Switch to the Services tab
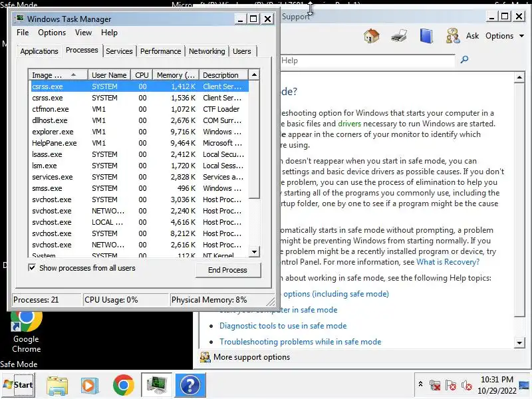Screen dimensions: 532x399 (x=119, y=51)
